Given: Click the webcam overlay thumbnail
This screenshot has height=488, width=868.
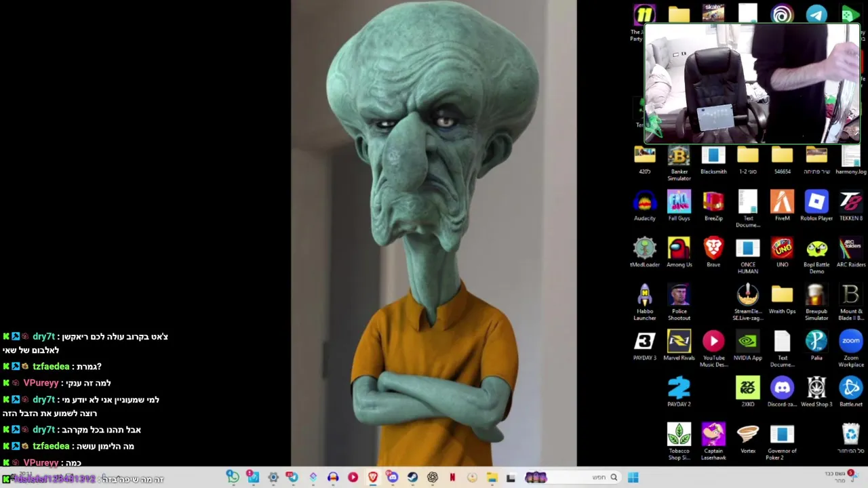Looking at the screenshot, I should click(751, 84).
